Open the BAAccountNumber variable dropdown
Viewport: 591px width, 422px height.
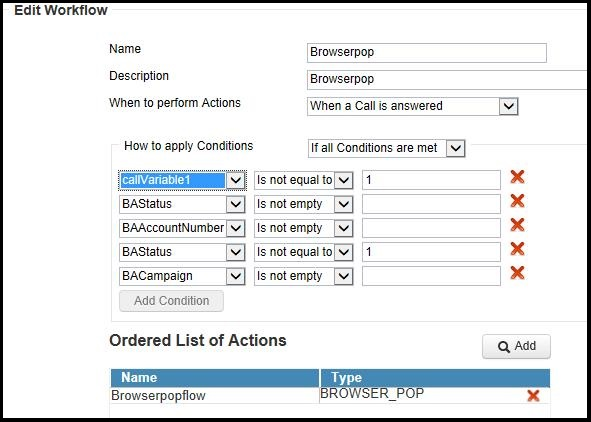click(236, 228)
